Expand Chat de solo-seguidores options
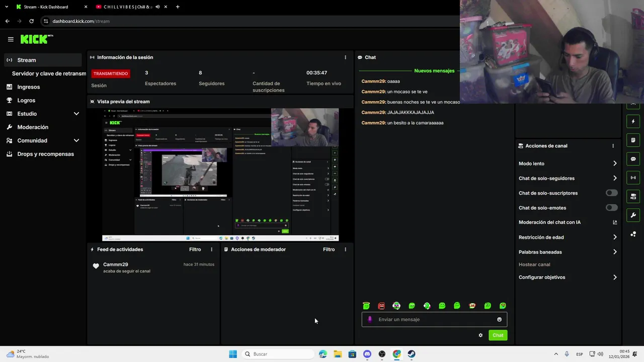Viewport: 644px width, 362px height. click(615, 178)
